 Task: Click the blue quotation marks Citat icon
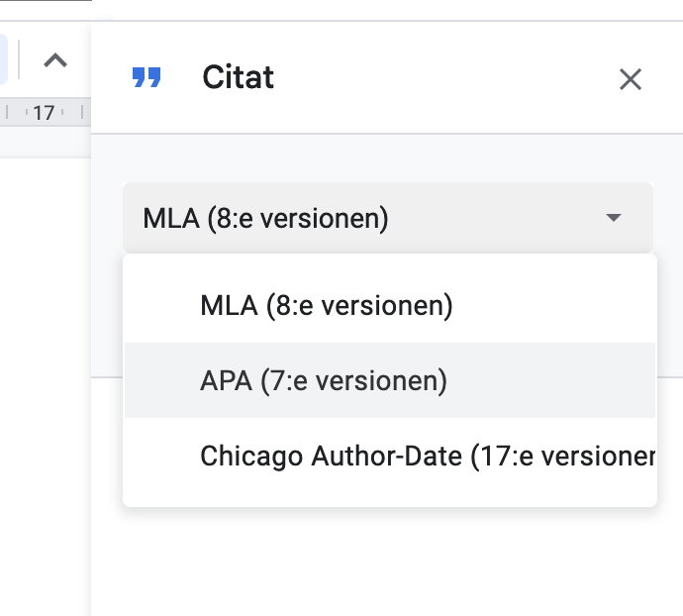146,77
